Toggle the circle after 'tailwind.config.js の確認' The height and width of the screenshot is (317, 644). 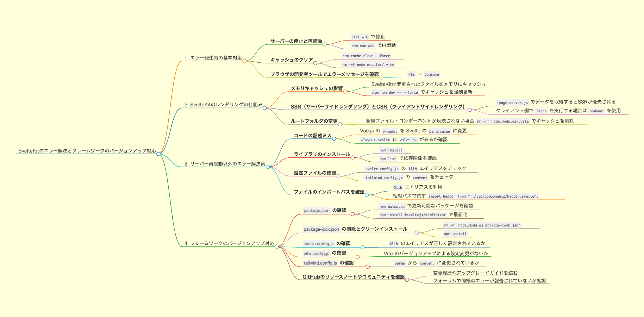(368, 267)
